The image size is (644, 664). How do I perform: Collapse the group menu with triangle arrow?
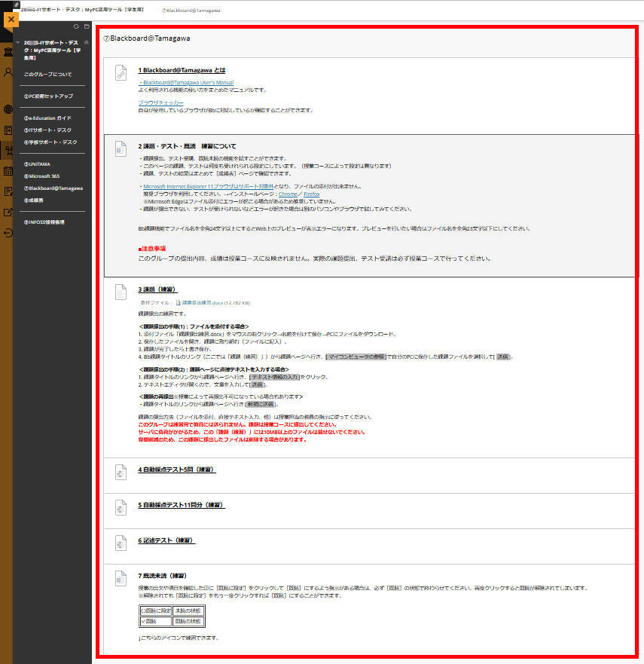tap(18, 43)
